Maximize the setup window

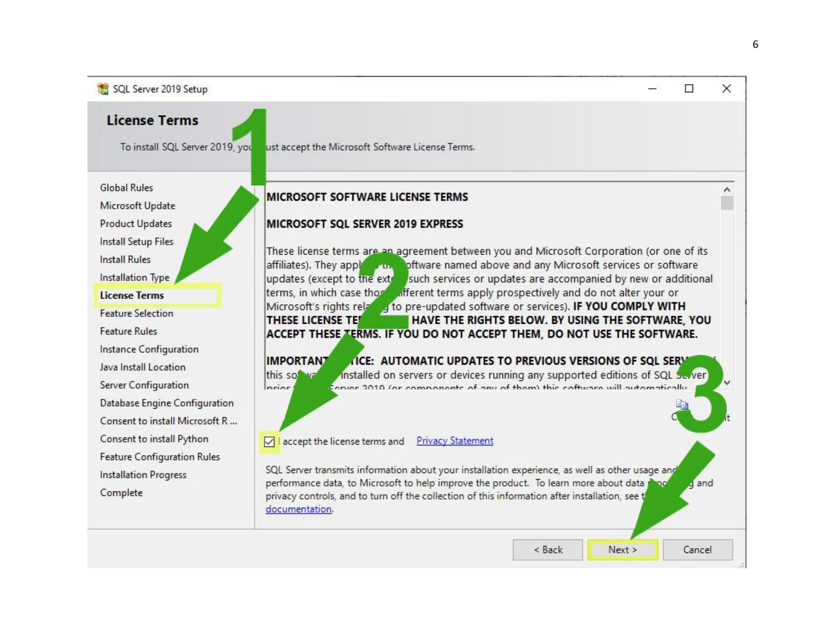(x=689, y=89)
